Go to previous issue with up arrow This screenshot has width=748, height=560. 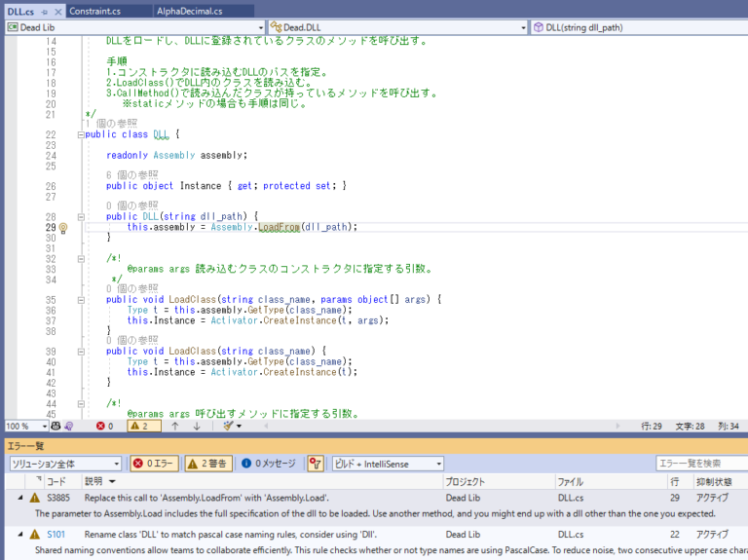coord(175,426)
